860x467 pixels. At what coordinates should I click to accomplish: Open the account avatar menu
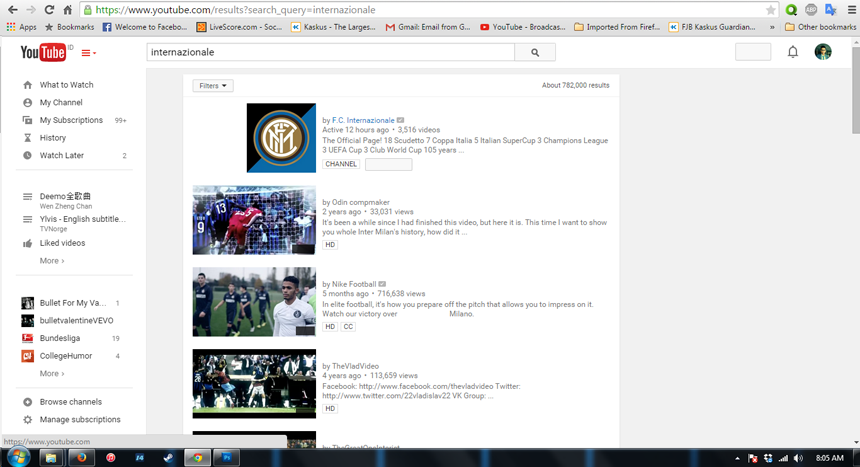click(x=823, y=52)
